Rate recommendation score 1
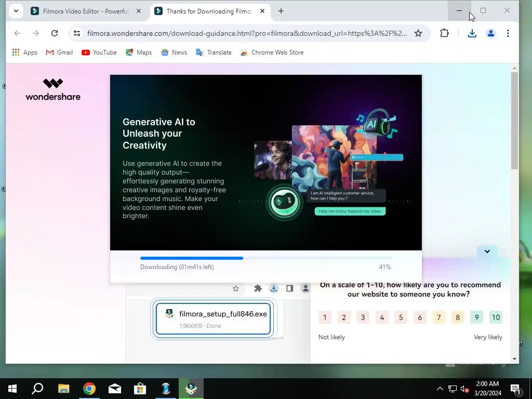 (325, 317)
